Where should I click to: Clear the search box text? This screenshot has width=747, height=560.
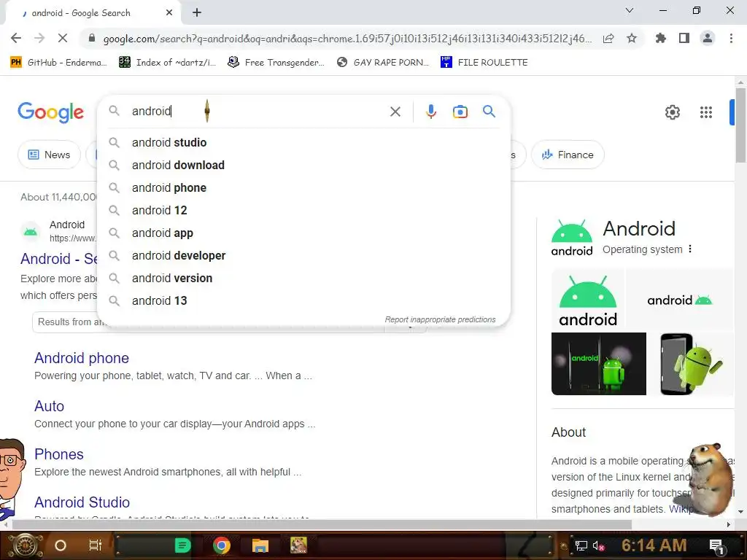[395, 112]
